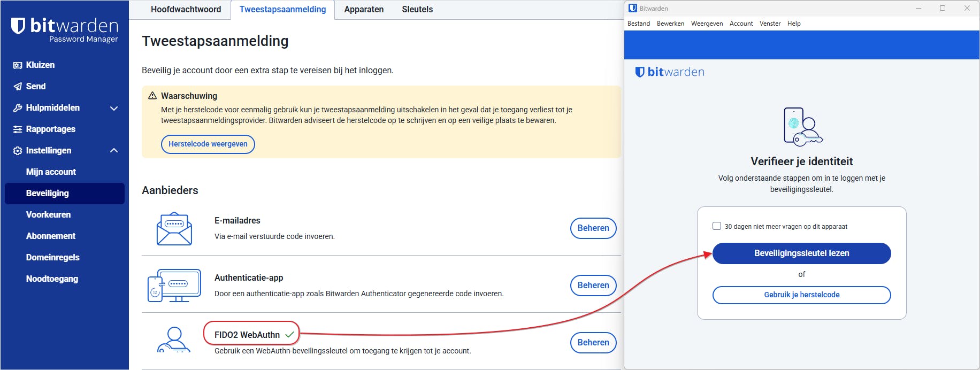Open the Bestand menu
Viewport: 980px width, 370px height.
[x=639, y=24]
